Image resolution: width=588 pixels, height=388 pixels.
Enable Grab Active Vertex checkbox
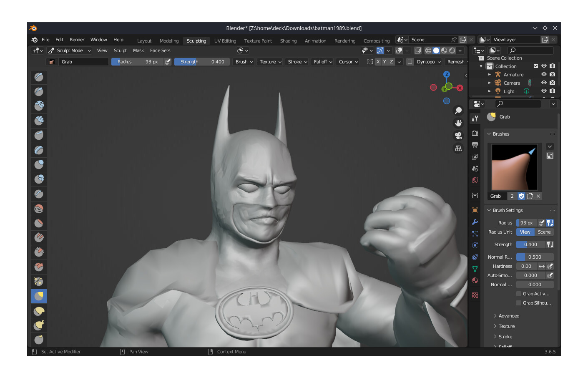(x=519, y=294)
